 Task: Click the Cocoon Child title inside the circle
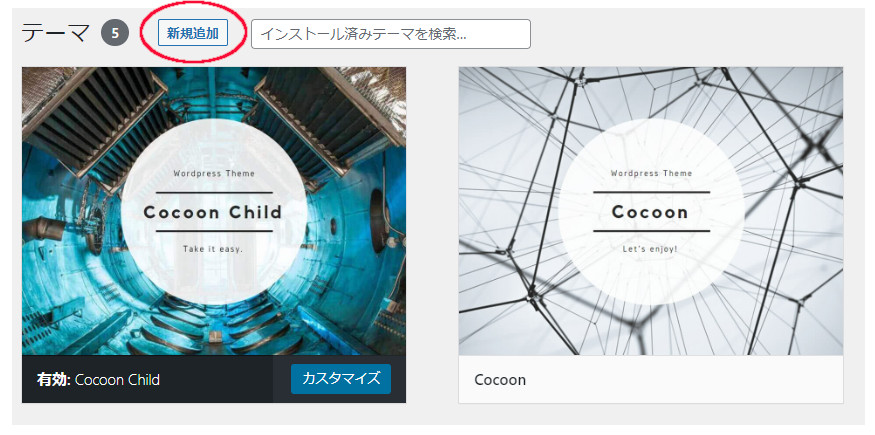coord(213,212)
